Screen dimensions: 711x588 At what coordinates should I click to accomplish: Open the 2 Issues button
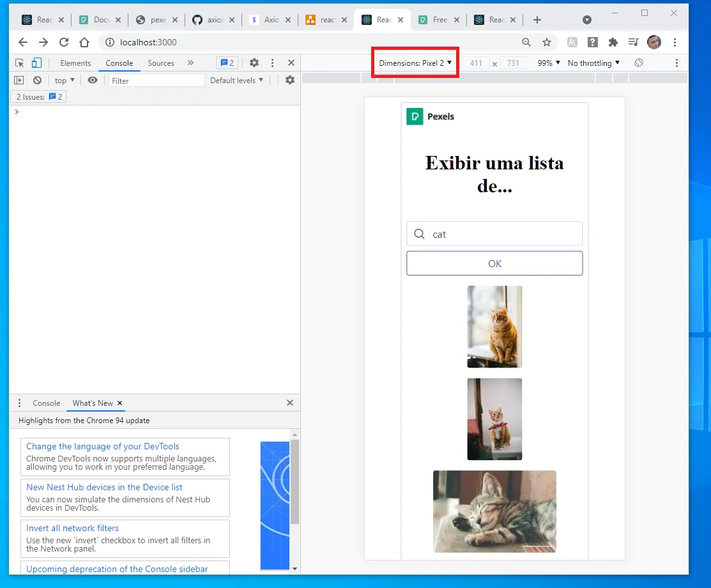coord(39,97)
